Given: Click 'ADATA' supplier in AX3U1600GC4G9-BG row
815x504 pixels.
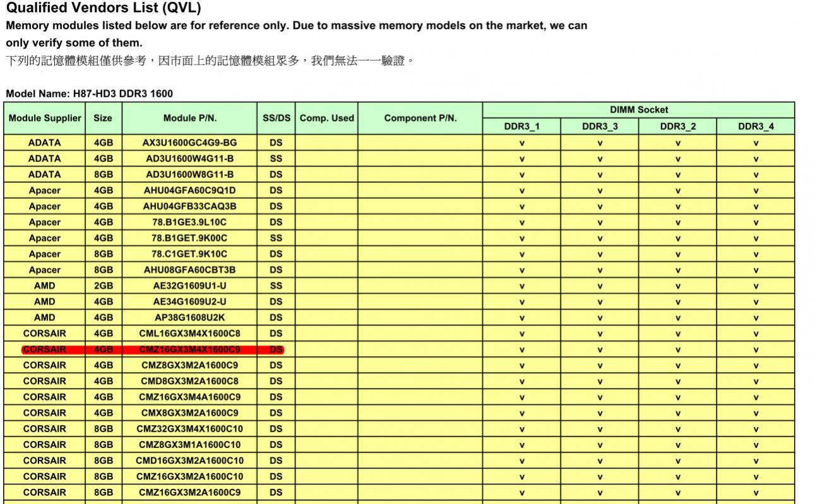Looking at the screenshot, I should pyautogui.click(x=45, y=143).
